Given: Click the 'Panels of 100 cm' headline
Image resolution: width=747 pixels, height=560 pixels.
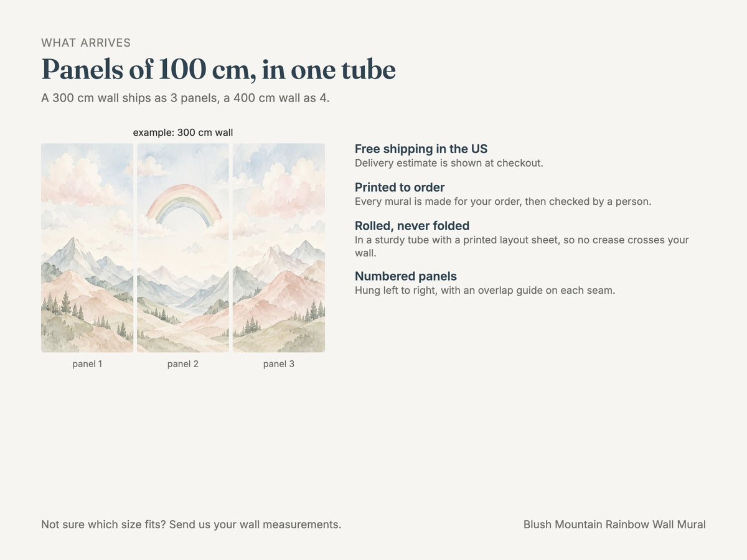Looking at the screenshot, I should click(218, 69).
